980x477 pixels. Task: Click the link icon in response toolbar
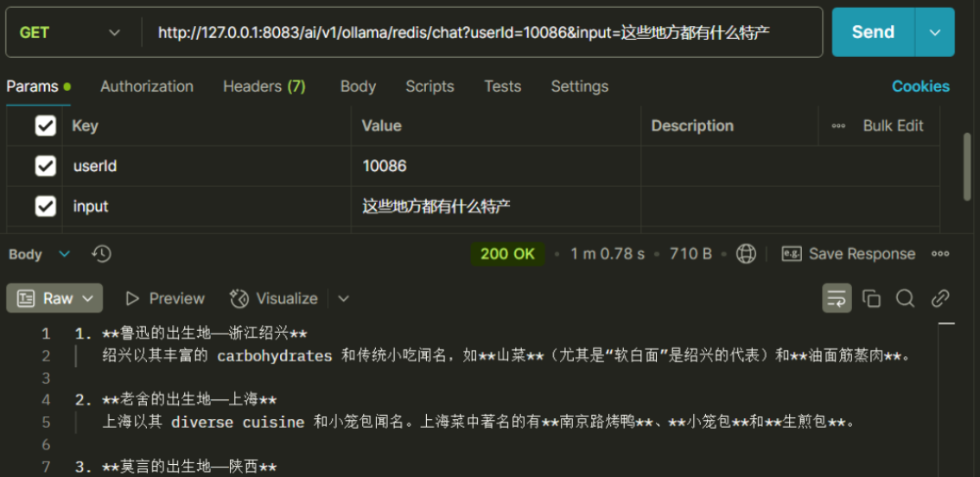tap(940, 299)
